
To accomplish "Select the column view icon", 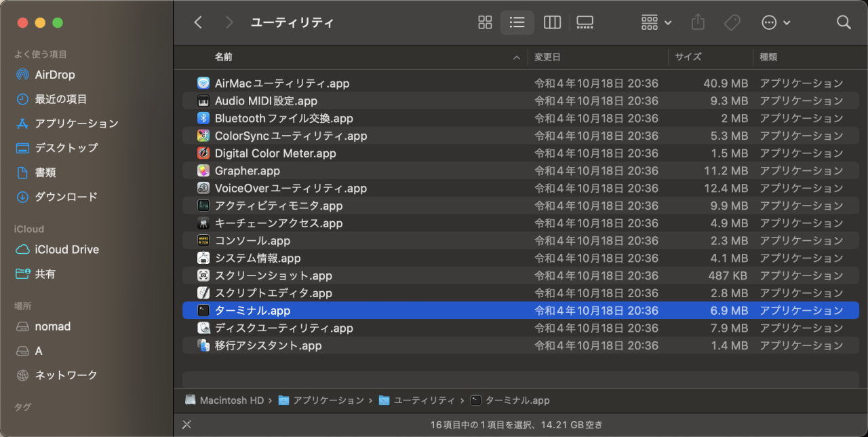I will 552,22.
